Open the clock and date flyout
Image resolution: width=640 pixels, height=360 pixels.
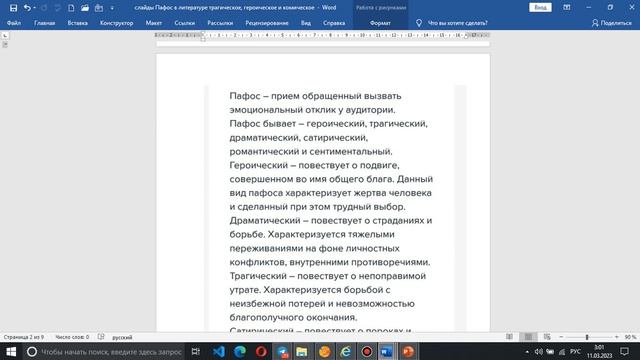(x=599, y=351)
